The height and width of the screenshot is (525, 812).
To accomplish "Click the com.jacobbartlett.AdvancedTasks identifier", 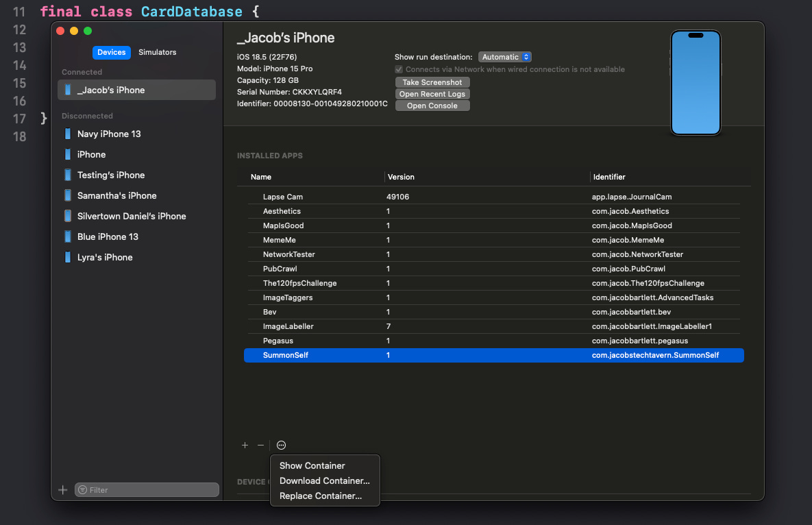I will point(652,297).
